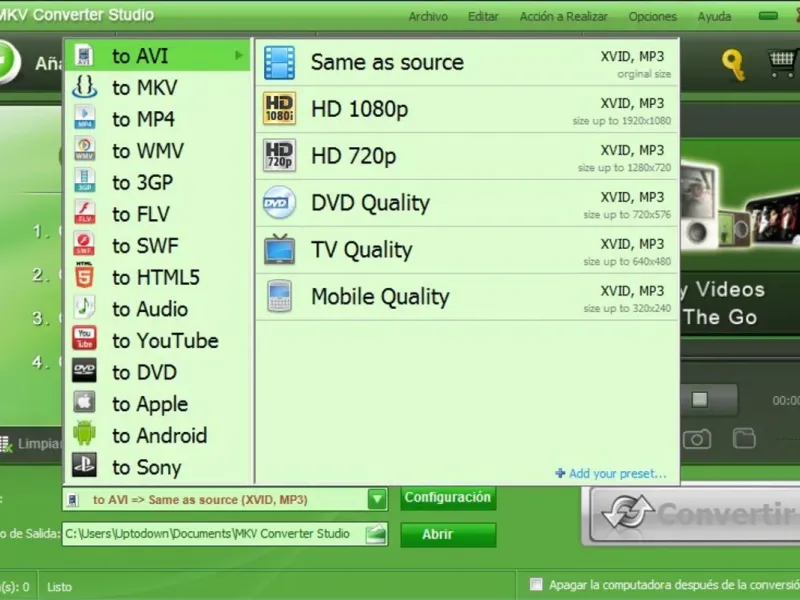
Task: Enable shutdown computer after conversion checkbox
Action: pos(536,584)
